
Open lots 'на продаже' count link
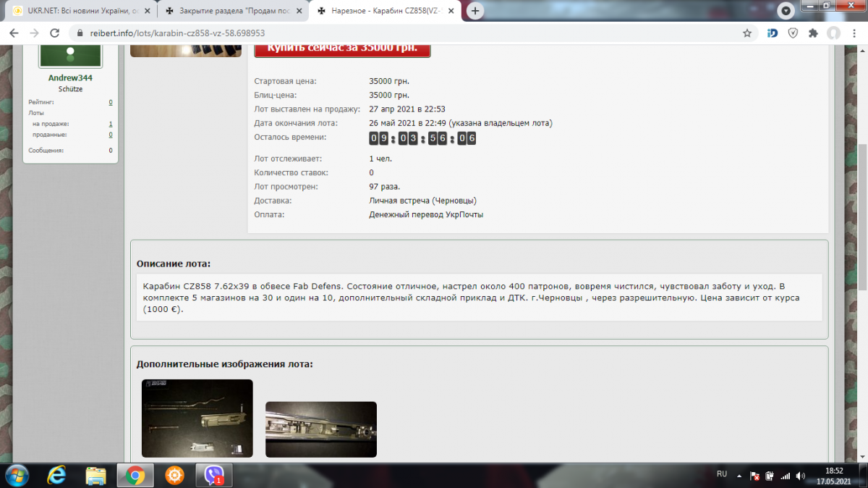[111, 124]
